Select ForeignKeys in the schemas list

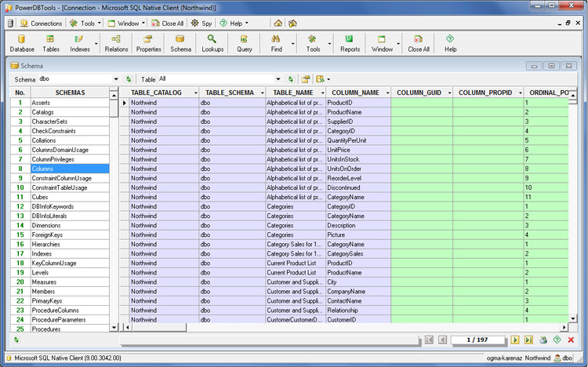point(47,234)
